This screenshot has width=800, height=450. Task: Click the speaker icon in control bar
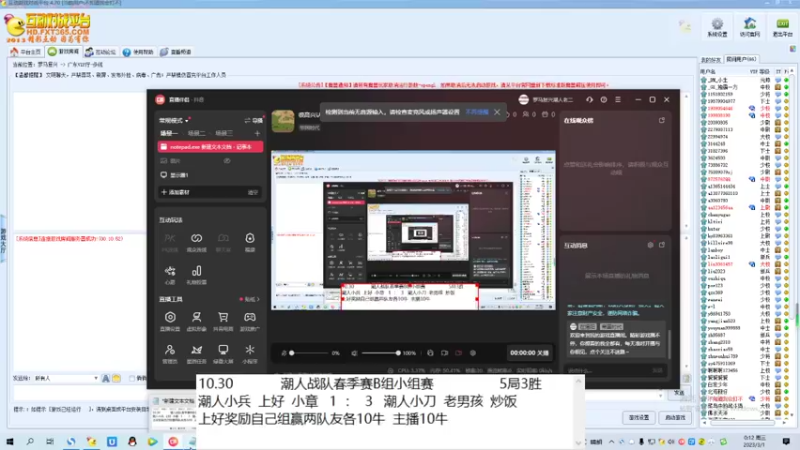[x=355, y=353]
